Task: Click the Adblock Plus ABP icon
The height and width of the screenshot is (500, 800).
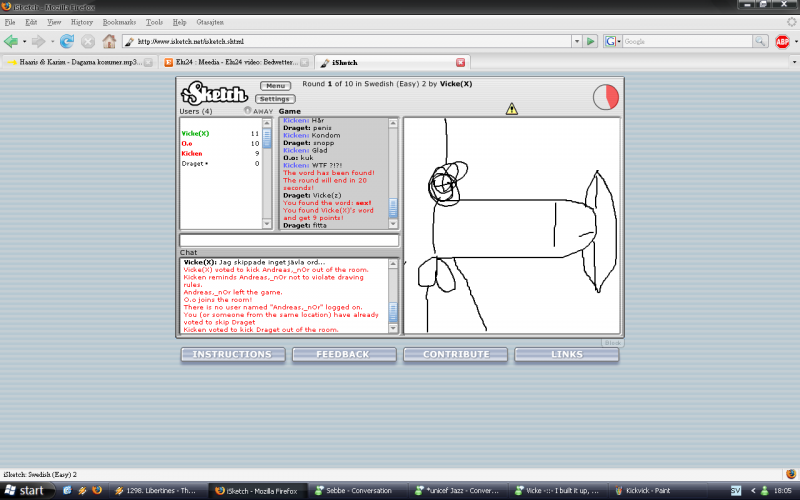Action: [x=783, y=41]
